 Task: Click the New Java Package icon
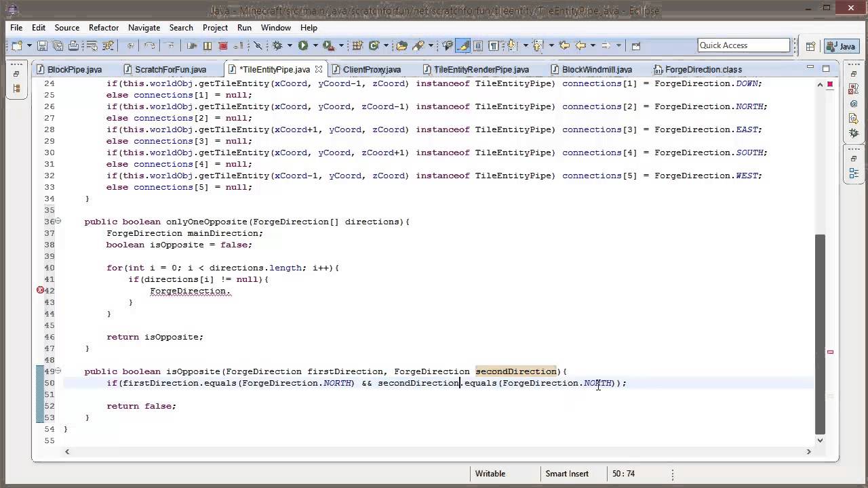(356, 45)
